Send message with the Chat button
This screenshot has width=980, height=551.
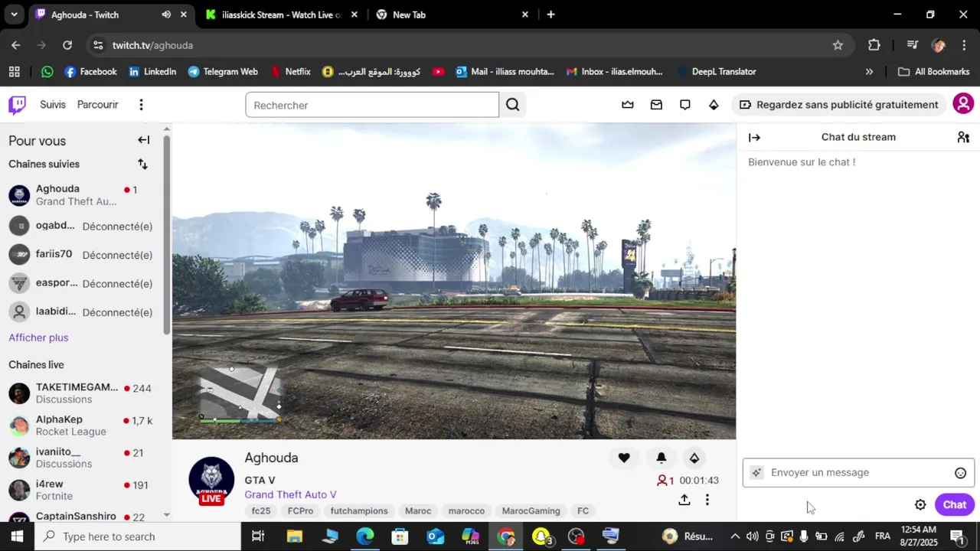pyautogui.click(x=954, y=505)
